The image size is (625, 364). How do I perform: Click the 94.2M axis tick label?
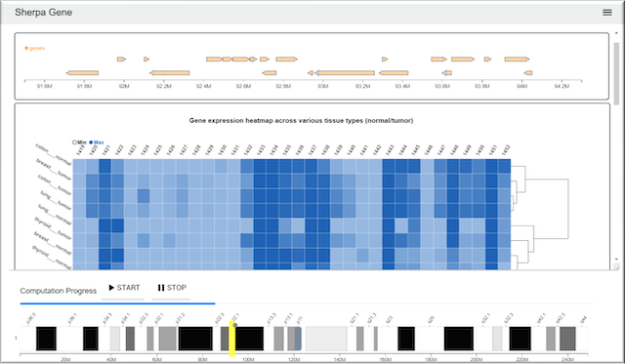(x=562, y=86)
